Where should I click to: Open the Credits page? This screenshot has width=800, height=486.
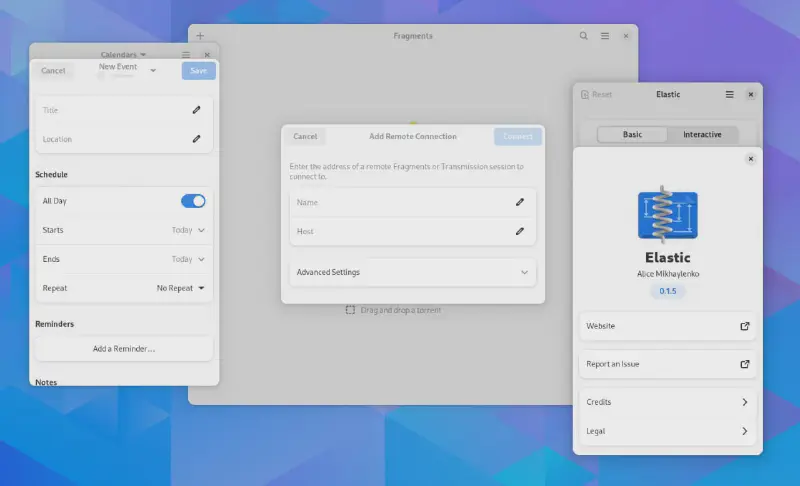point(667,402)
